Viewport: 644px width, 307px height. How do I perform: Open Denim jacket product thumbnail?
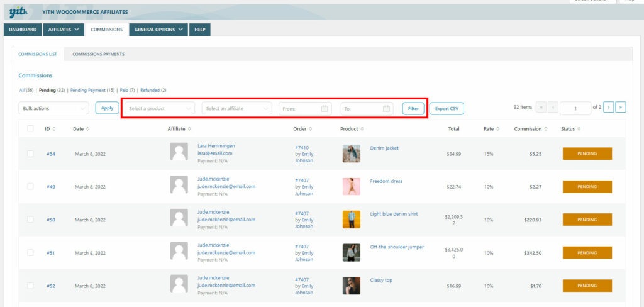tap(351, 153)
